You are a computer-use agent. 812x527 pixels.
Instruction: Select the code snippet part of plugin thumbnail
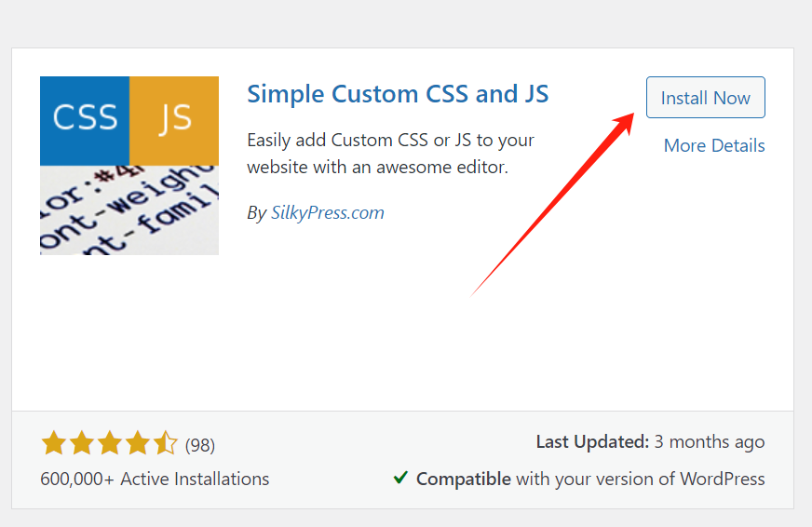pos(129,209)
